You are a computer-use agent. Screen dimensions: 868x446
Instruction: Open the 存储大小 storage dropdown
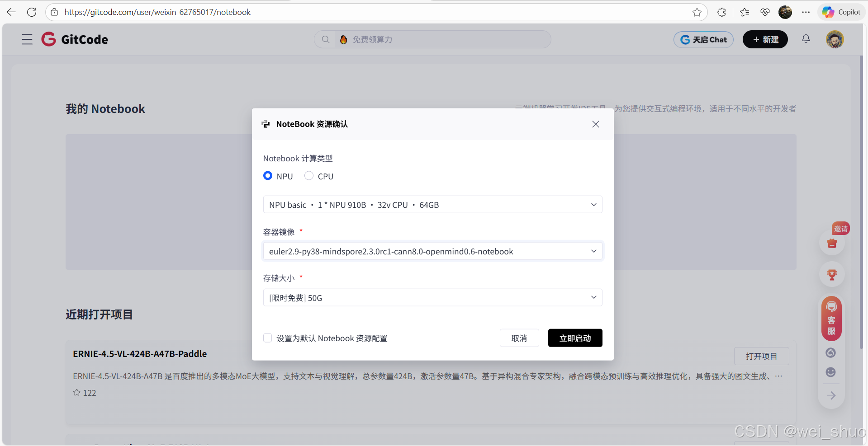click(x=593, y=297)
